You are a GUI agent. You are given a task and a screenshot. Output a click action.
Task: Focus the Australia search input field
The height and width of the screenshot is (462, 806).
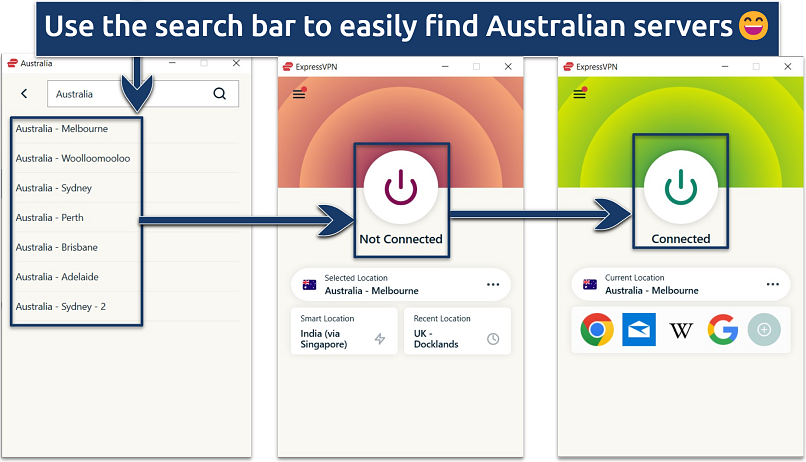[142, 94]
